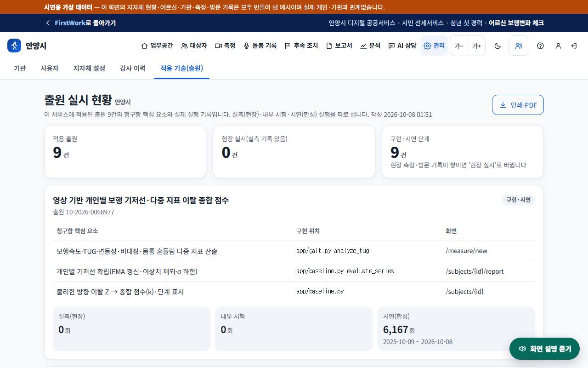Select the 후속 조치 menu

(301, 46)
